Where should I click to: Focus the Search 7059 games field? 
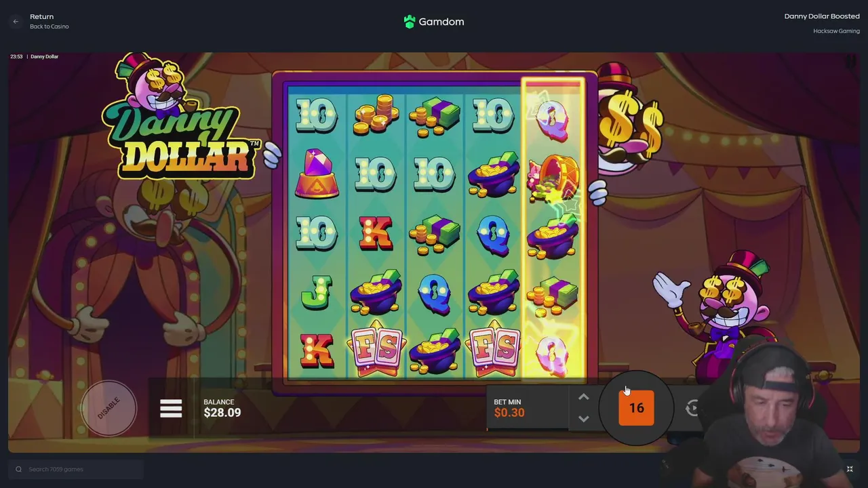tap(76, 469)
